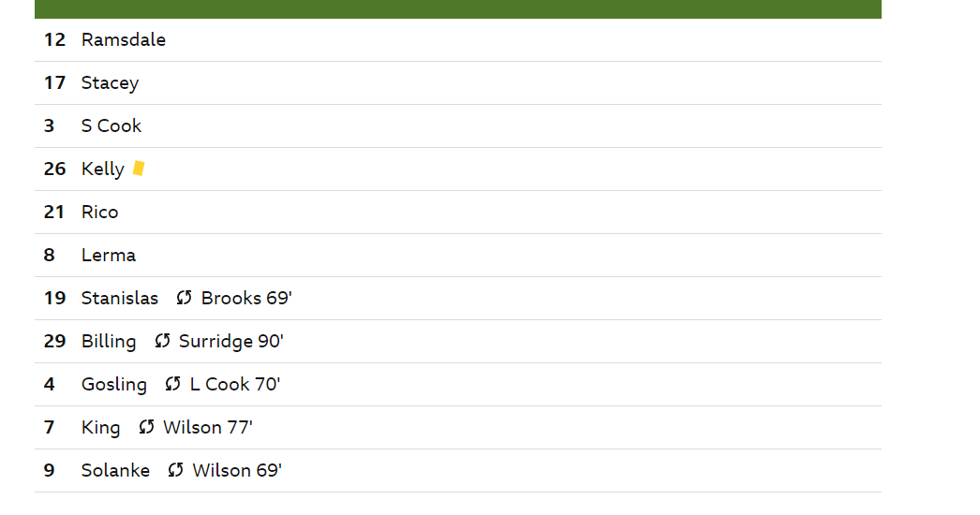Screen dimensions: 980x515
Task: Click on S Cook player row
Action: click(x=457, y=126)
